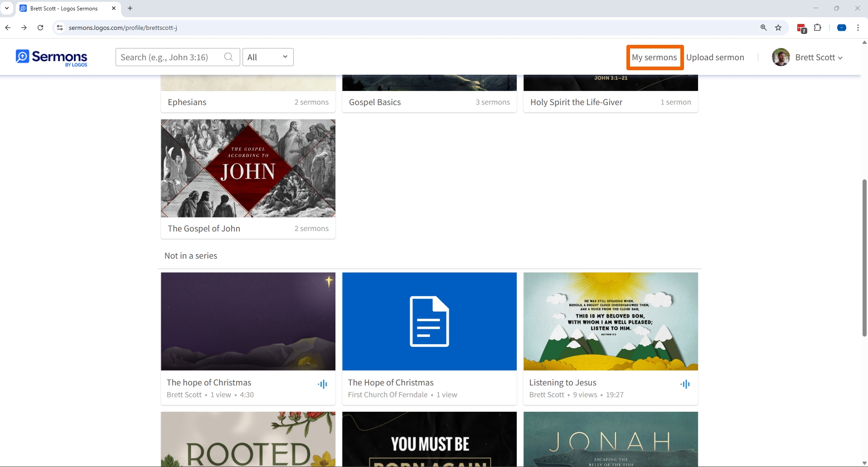Click the purple night Christmas thumbnail

point(248,321)
